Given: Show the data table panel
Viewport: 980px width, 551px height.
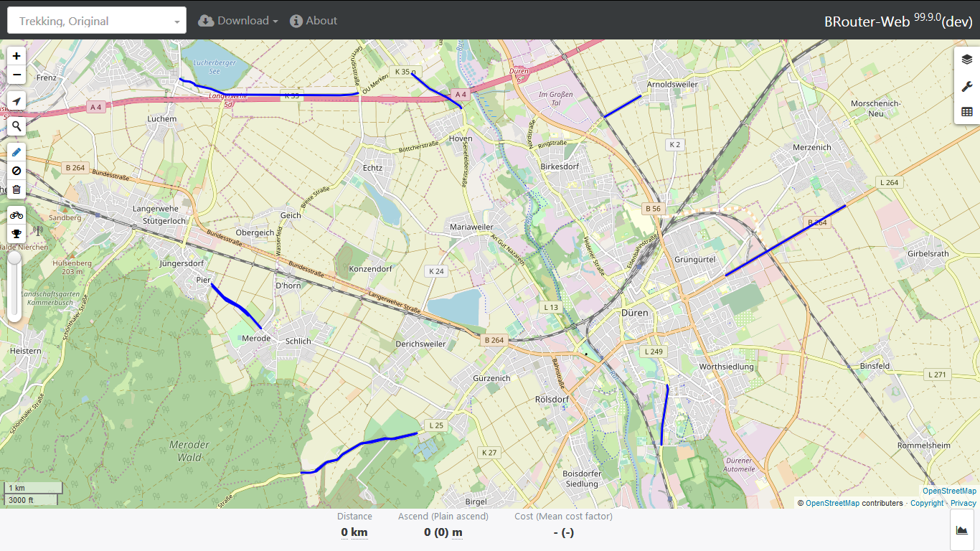Looking at the screenshot, I should 966,112.
